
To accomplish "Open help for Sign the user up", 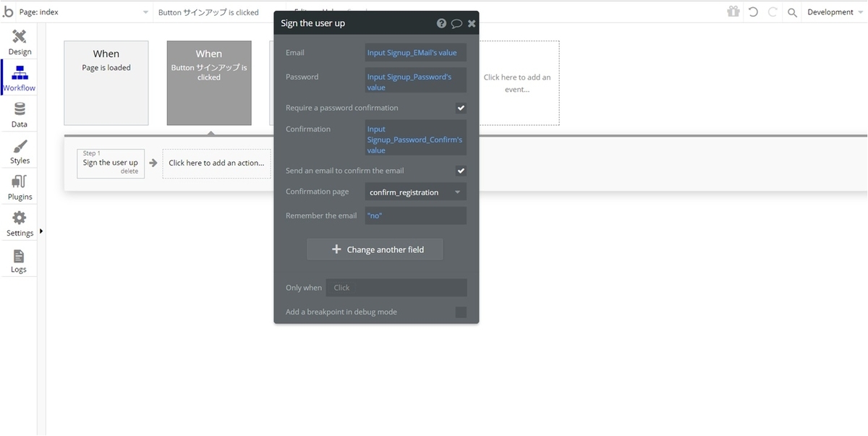I will coord(442,23).
